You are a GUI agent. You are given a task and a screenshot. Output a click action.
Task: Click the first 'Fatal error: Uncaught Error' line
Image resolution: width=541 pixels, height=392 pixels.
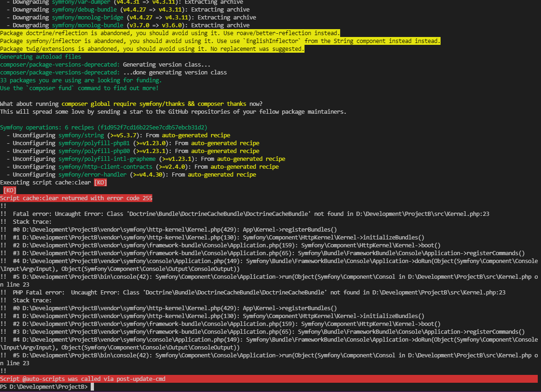pyautogui.click(x=245, y=214)
